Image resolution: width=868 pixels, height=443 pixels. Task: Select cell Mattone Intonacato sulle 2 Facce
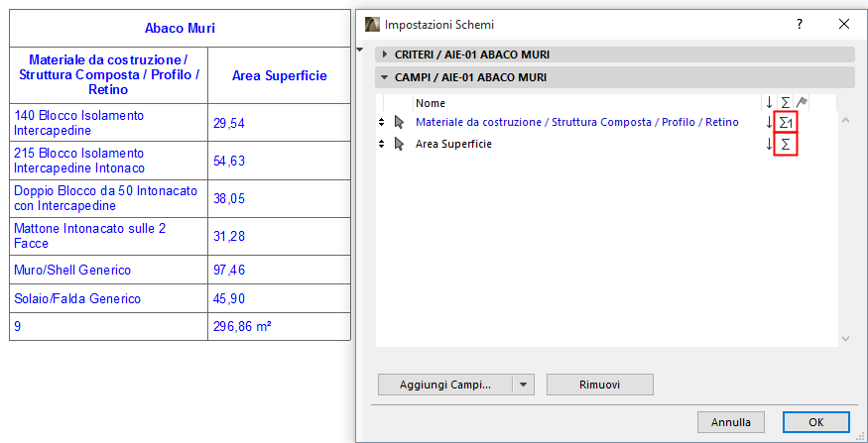click(109, 236)
